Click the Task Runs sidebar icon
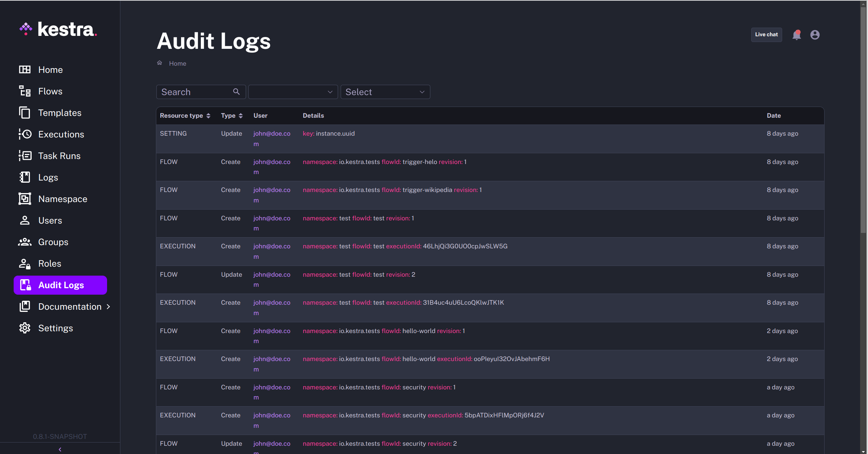The image size is (868, 454). (25, 156)
